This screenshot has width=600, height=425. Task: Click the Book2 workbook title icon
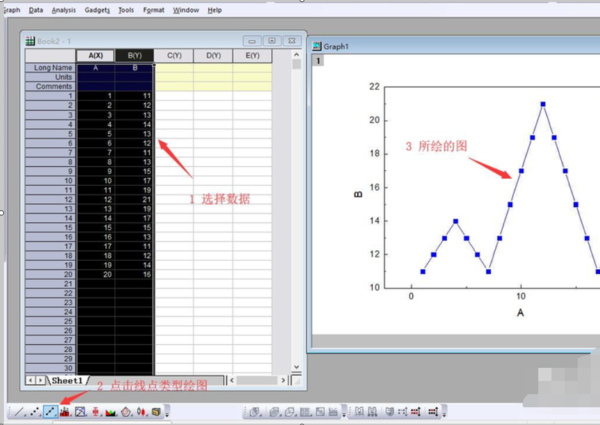pos(30,41)
